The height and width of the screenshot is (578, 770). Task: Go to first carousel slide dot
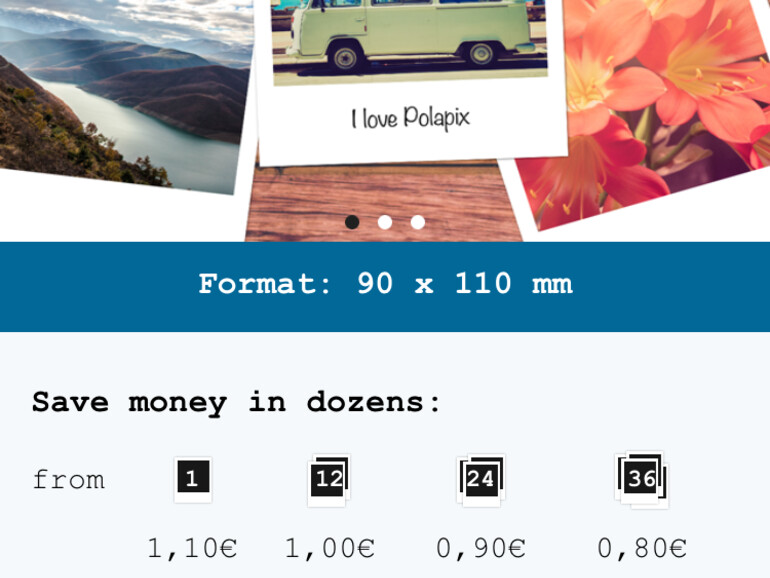352,222
